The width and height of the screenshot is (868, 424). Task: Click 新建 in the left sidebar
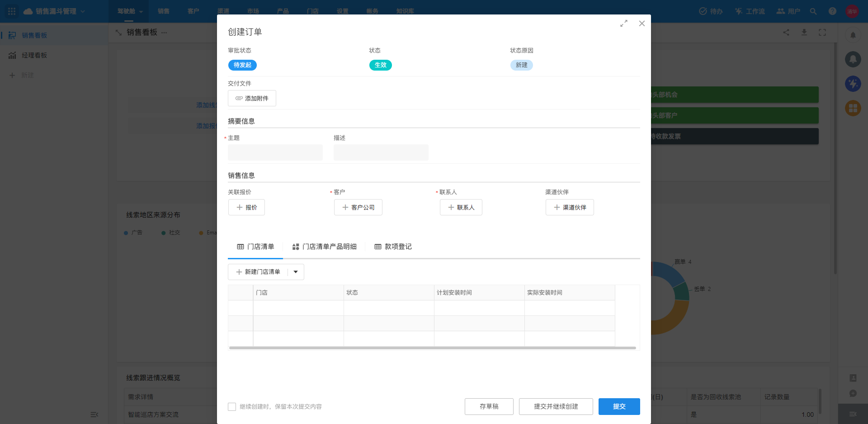coord(22,75)
